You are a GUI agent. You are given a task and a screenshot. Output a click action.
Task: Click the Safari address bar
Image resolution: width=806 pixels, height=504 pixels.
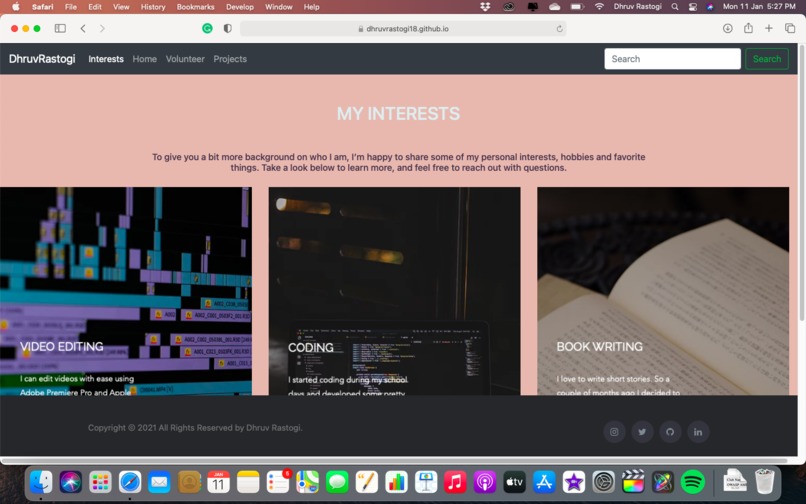pos(403,29)
